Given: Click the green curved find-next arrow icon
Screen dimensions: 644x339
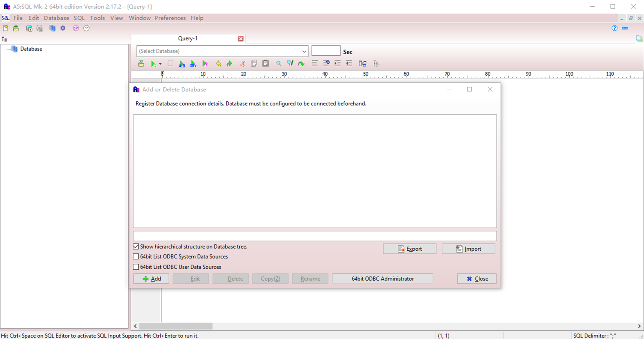Looking at the screenshot, I should click(301, 64).
